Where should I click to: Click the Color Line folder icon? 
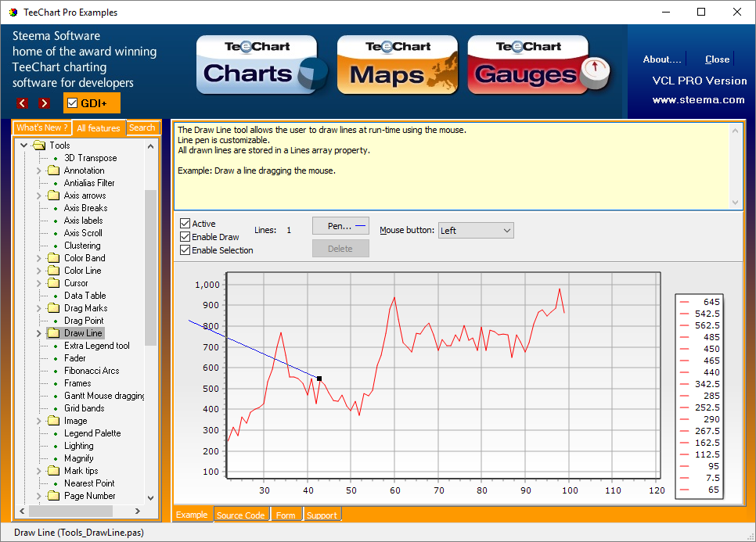(53, 271)
